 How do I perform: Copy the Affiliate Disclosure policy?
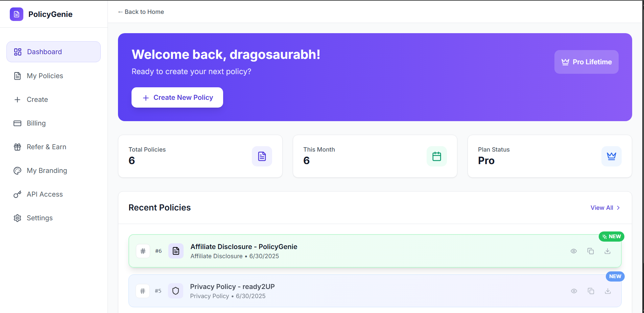tap(591, 251)
